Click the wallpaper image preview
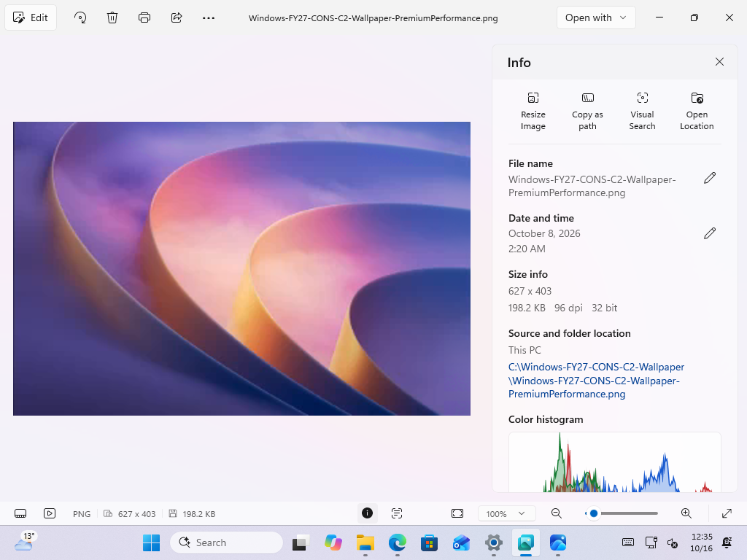747x560 pixels. [241, 268]
